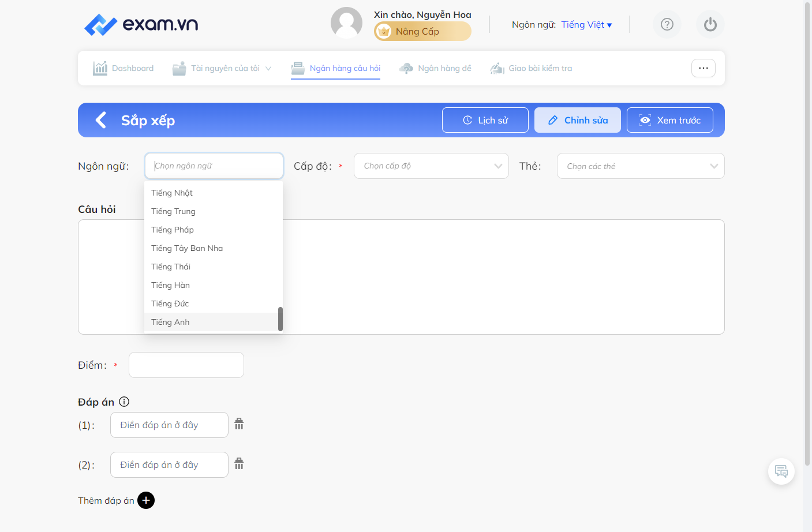The image size is (812, 532).
Task: Open the chat support bubble icon
Action: point(781,471)
